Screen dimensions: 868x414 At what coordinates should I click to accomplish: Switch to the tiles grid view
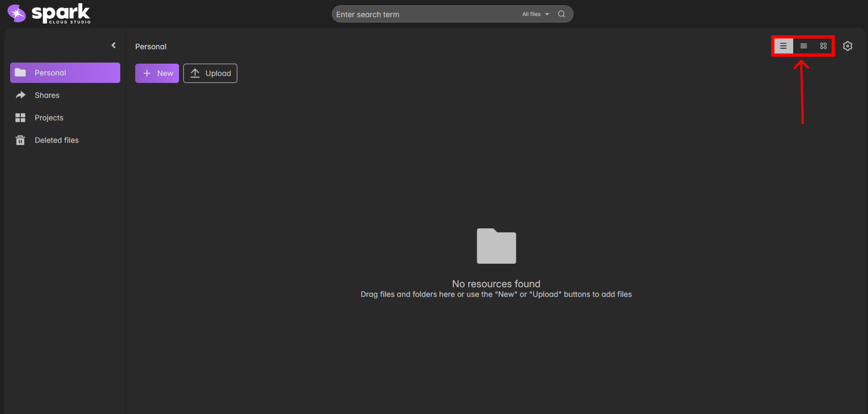tap(823, 46)
